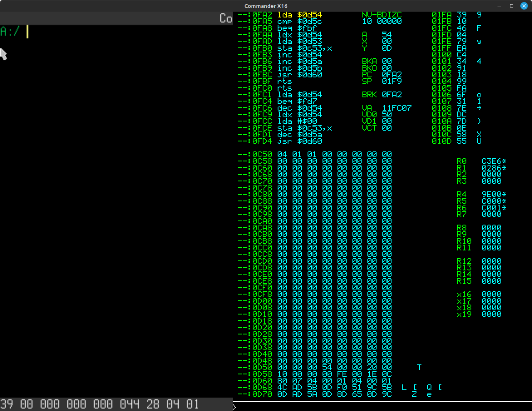Viewport: 532px width, 411px height.
Task: Select disassembly line 0FBF rts
Action: click(265, 82)
